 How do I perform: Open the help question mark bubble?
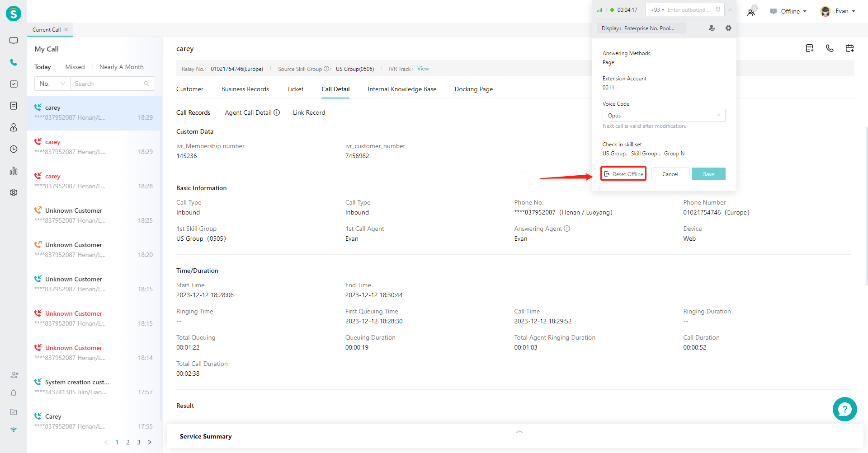tap(844, 409)
